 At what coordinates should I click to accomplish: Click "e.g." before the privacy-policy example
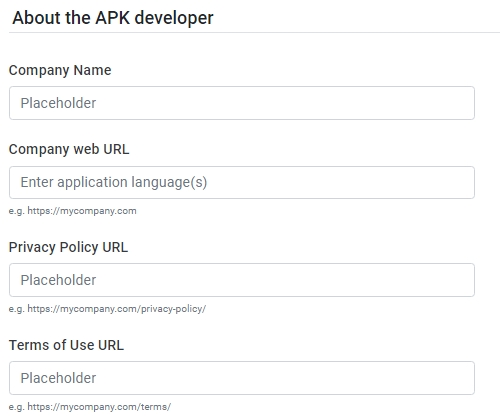coord(17,309)
